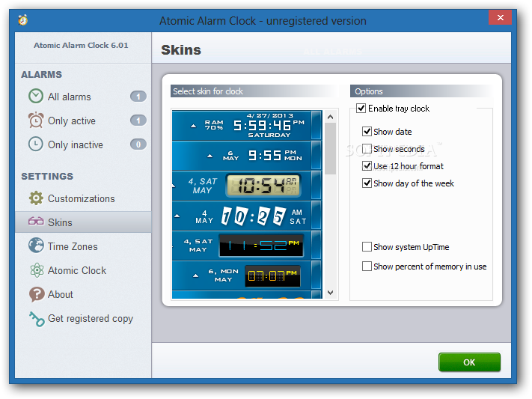The image size is (532, 399).
Task: Open Customizations settings
Action: tap(83, 198)
